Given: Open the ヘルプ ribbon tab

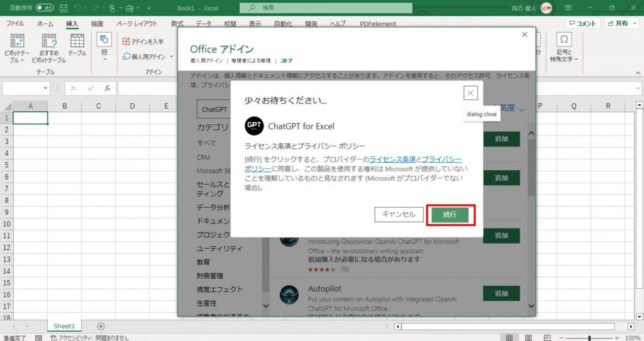Looking at the screenshot, I should (338, 23).
